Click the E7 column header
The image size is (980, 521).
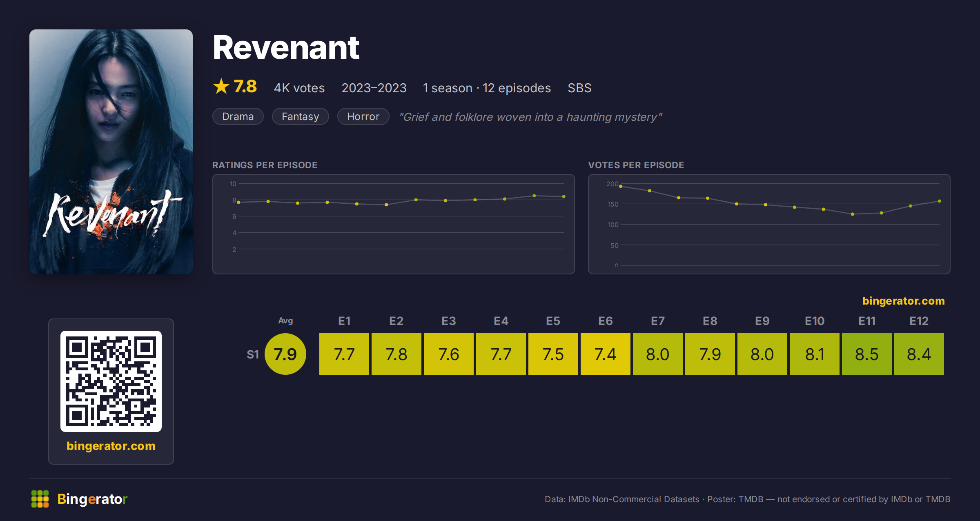(x=658, y=321)
